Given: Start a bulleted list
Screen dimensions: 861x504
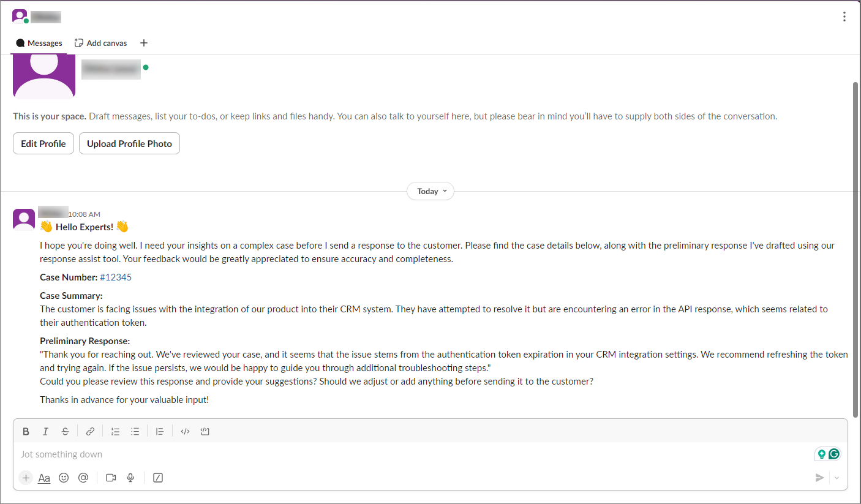Looking at the screenshot, I should coord(135,432).
